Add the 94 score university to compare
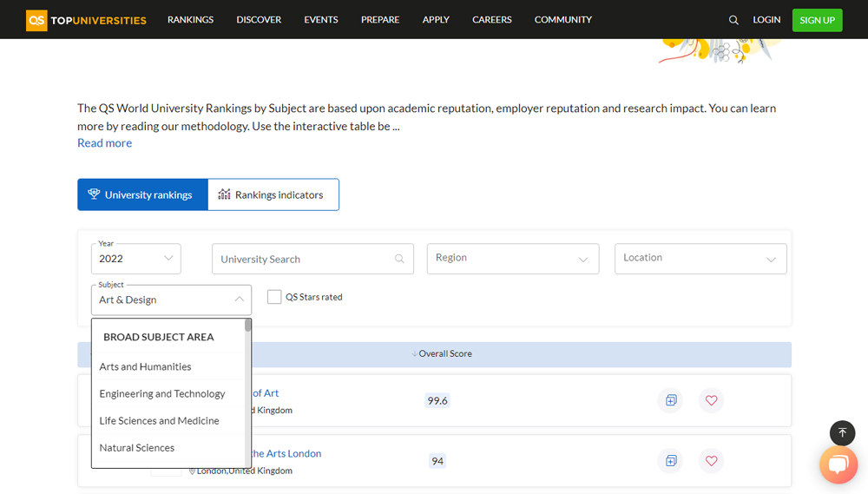Image resolution: width=868 pixels, height=494 pixels. click(671, 461)
